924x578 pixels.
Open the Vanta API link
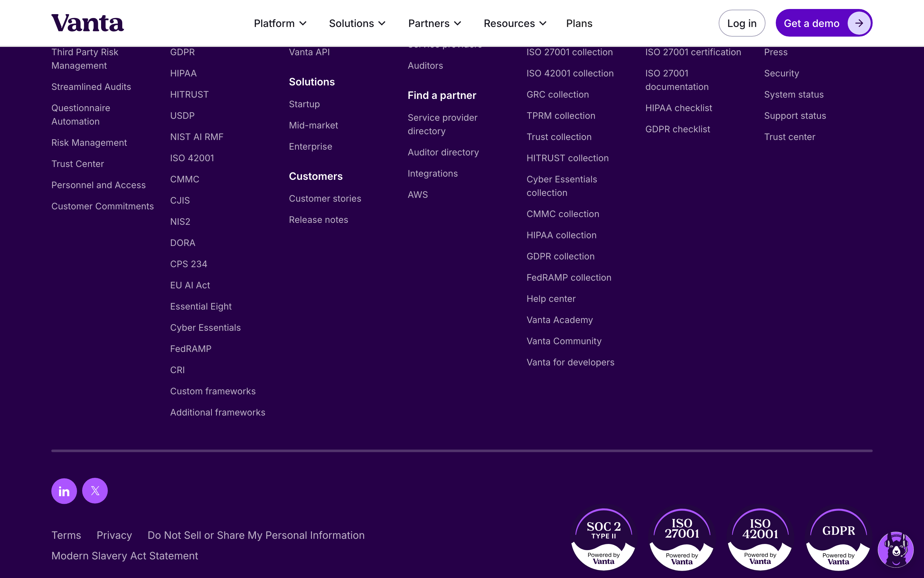[x=309, y=52]
